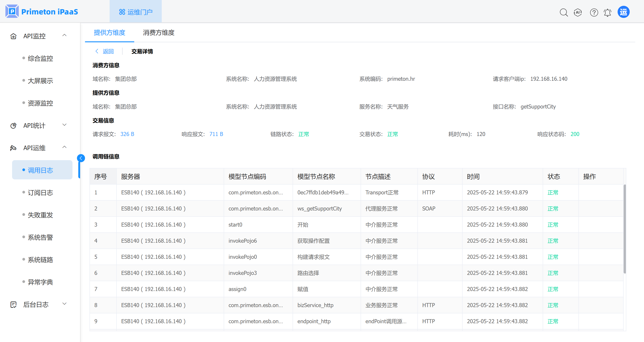Open the 711 B response message link

point(216,134)
